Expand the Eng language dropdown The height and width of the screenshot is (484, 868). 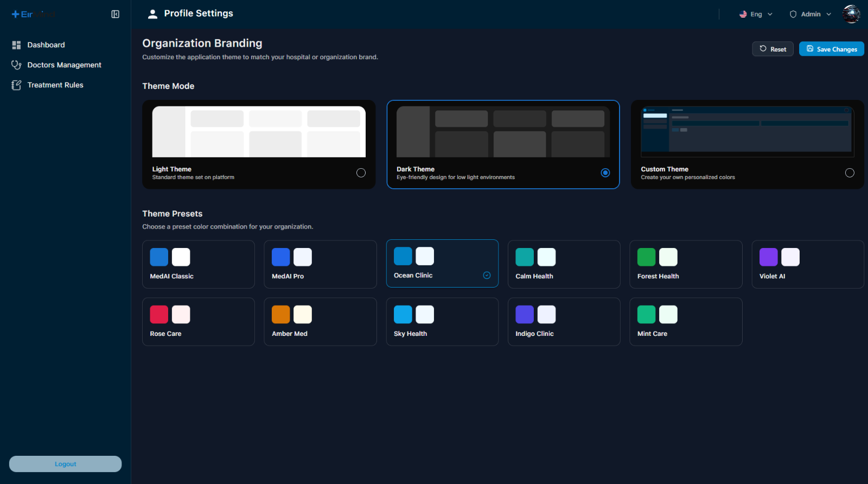(x=756, y=14)
